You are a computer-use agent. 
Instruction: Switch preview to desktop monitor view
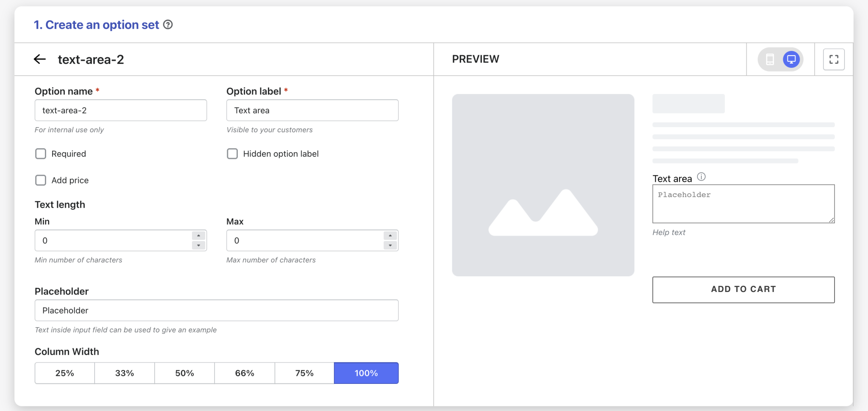791,59
